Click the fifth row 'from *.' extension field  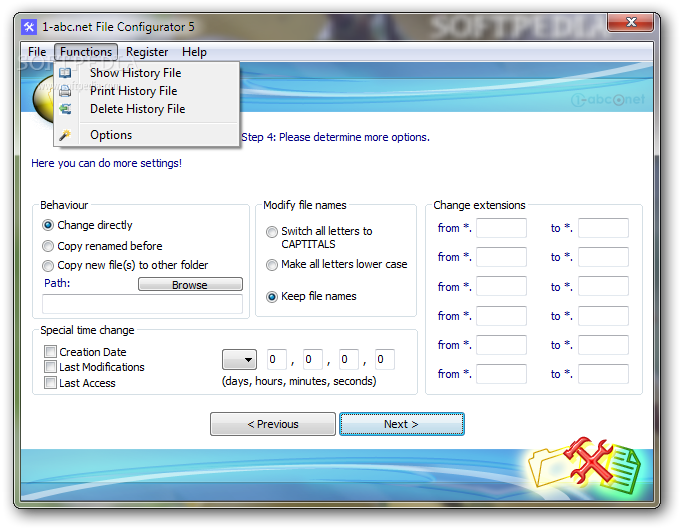pyautogui.click(x=501, y=345)
